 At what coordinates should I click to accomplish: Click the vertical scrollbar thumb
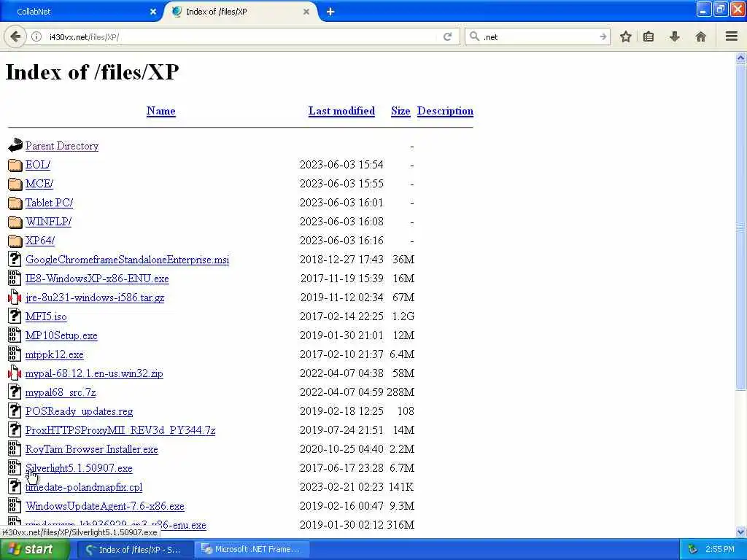click(x=741, y=227)
